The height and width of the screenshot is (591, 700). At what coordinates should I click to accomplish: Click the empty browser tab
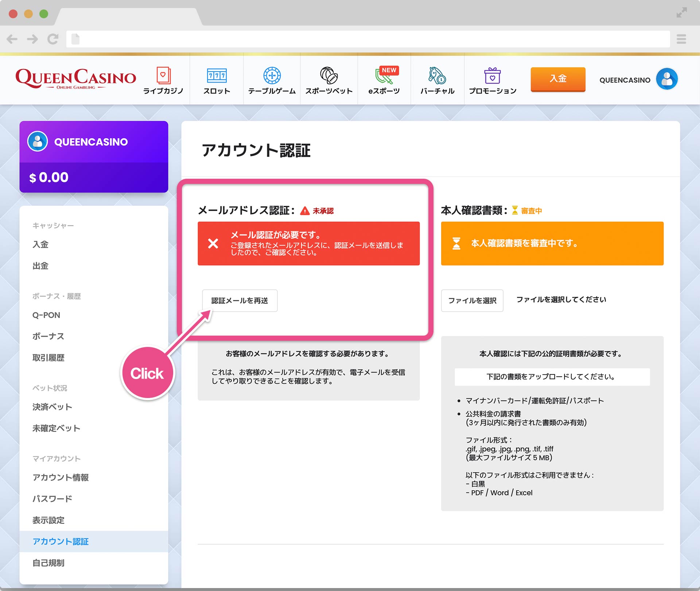128,17
